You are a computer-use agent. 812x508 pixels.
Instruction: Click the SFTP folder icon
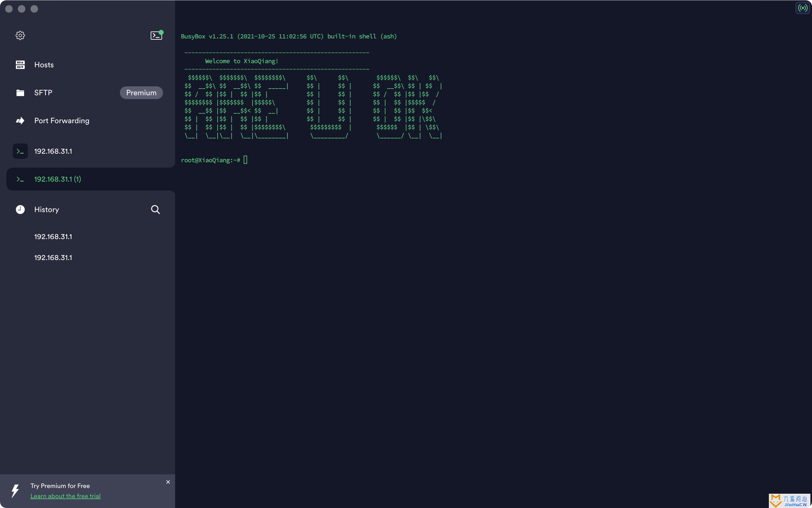pyautogui.click(x=20, y=93)
